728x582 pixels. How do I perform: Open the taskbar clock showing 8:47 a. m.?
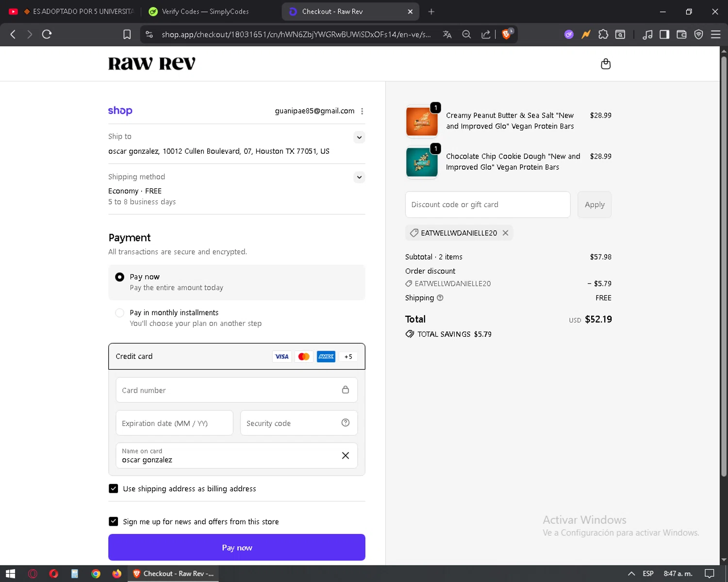678,574
